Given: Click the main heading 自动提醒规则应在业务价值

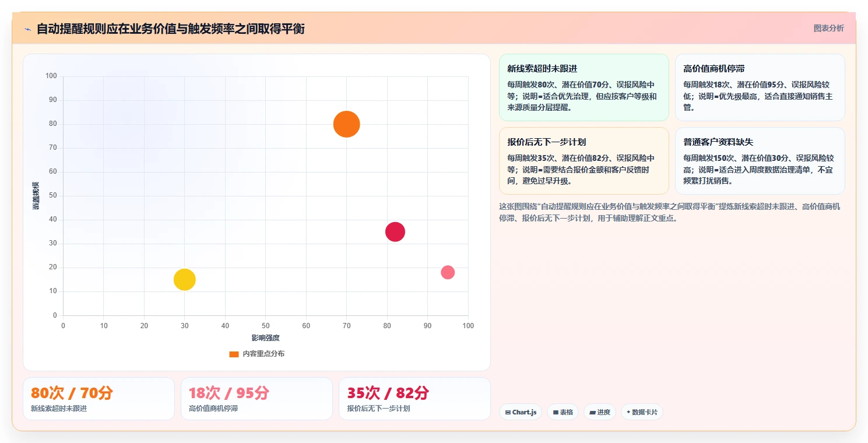Looking at the screenshot, I should (170, 29).
